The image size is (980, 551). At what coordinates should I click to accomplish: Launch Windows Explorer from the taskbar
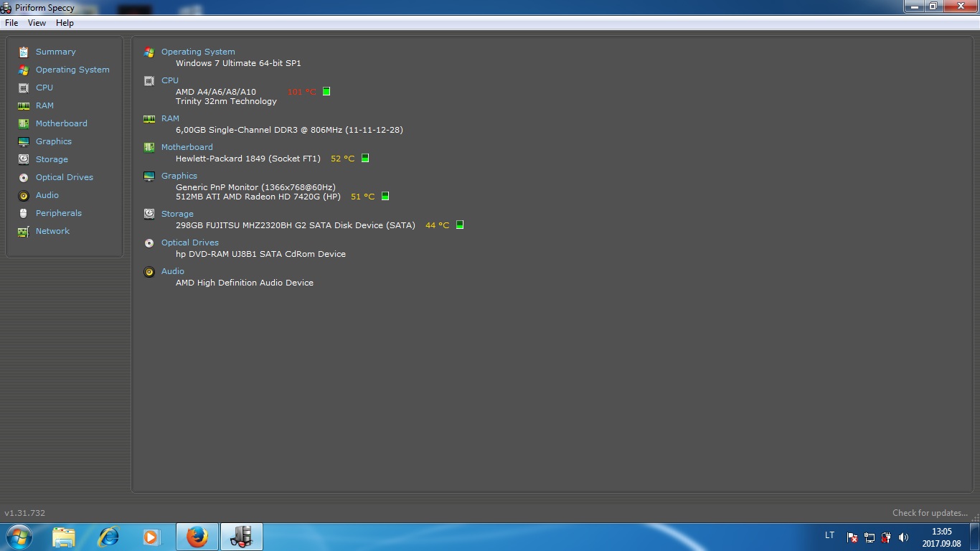coord(63,537)
